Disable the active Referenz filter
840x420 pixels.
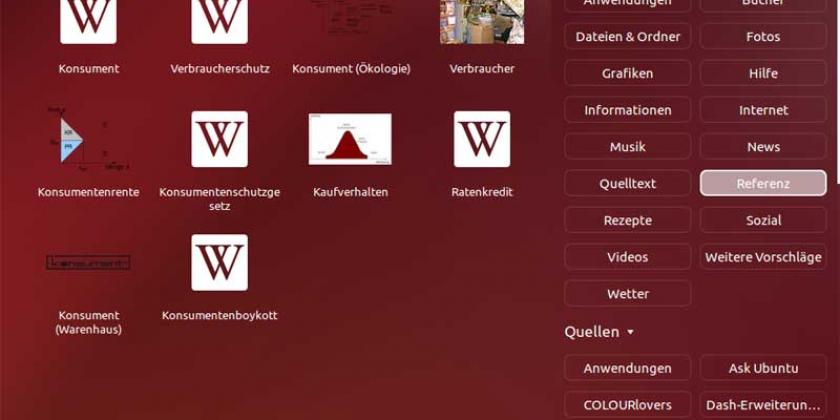763,183
